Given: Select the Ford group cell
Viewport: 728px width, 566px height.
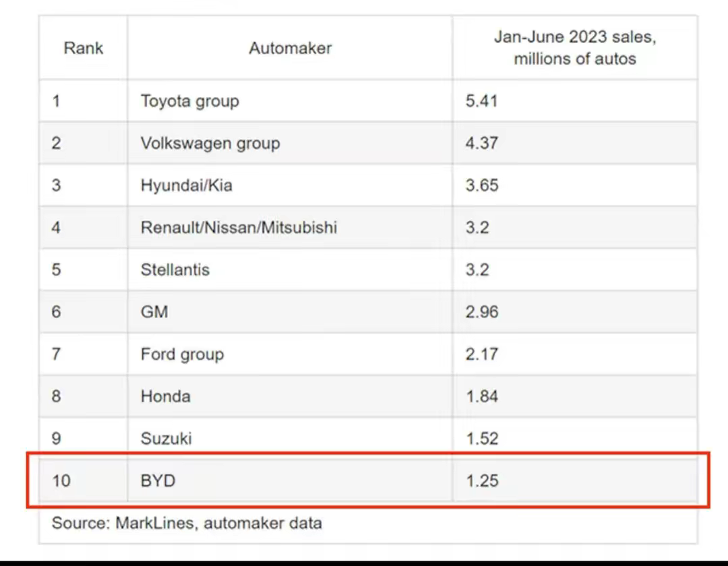Looking at the screenshot, I should click(x=182, y=354).
